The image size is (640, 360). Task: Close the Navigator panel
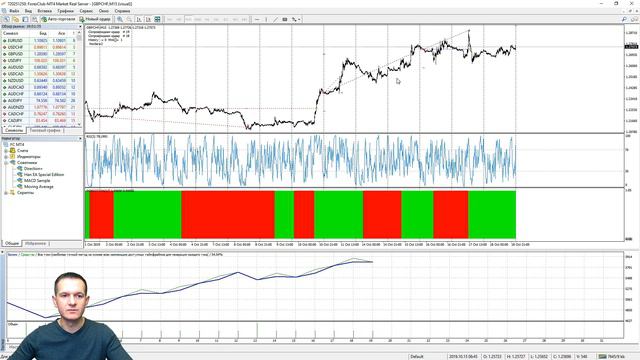(x=80, y=139)
